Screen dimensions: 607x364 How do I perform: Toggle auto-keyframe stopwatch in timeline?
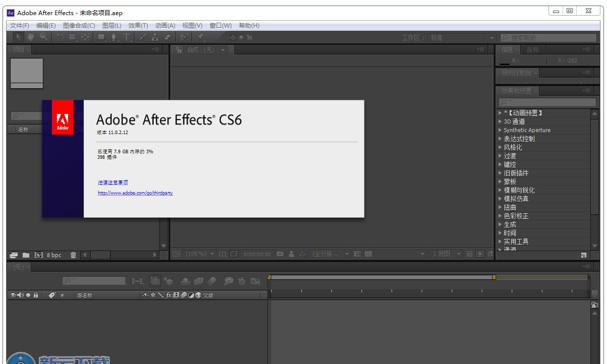click(241, 281)
